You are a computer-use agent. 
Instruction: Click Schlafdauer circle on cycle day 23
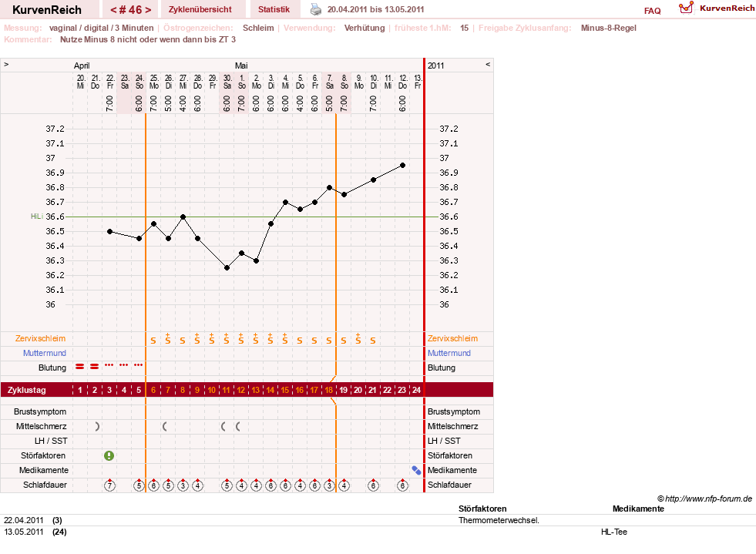(x=402, y=485)
